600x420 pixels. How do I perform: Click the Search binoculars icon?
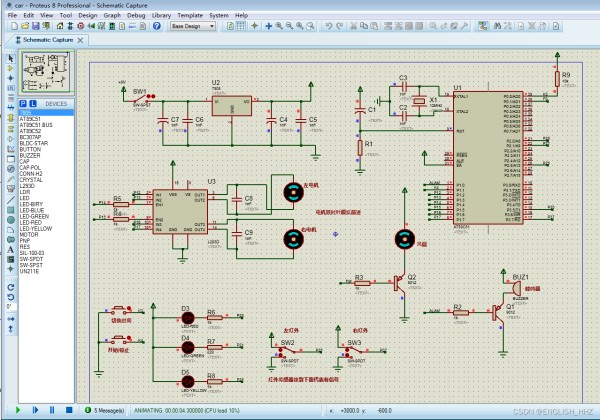[x=497, y=26]
